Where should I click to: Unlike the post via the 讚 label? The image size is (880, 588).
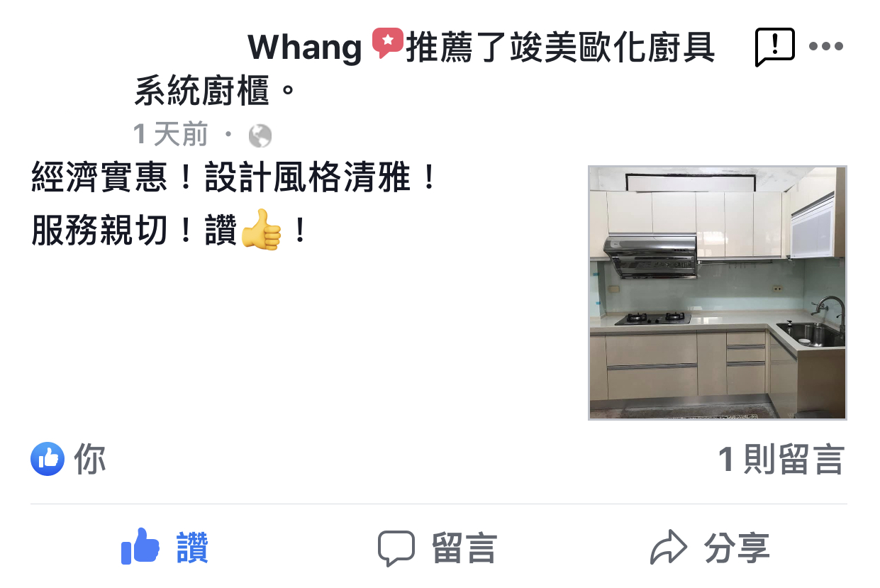pos(192,548)
